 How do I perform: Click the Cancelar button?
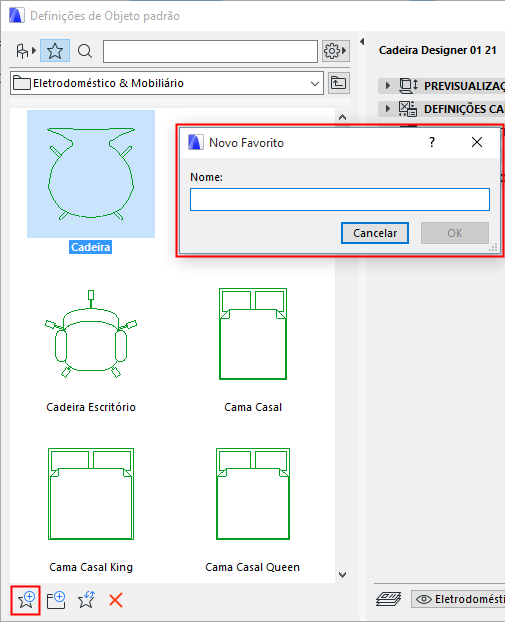click(x=375, y=233)
